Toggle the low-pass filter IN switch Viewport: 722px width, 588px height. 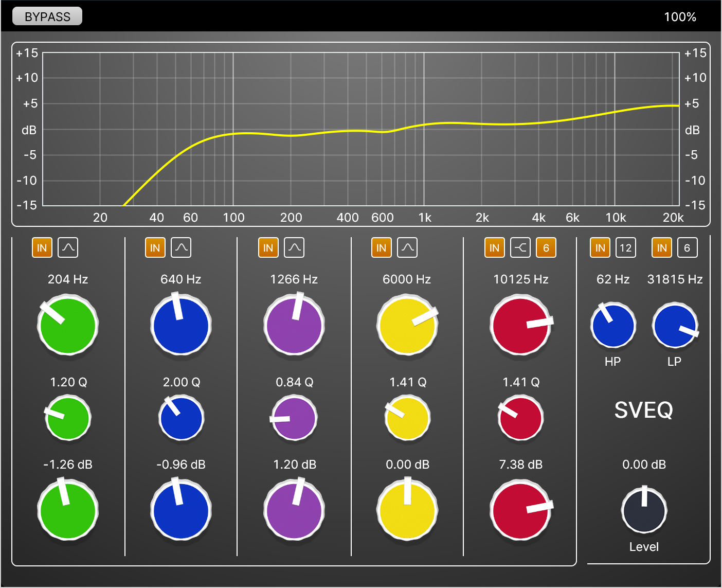pyautogui.click(x=662, y=247)
